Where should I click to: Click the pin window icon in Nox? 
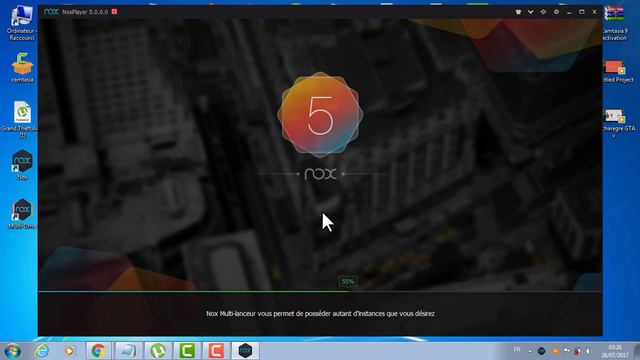pos(543,12)
